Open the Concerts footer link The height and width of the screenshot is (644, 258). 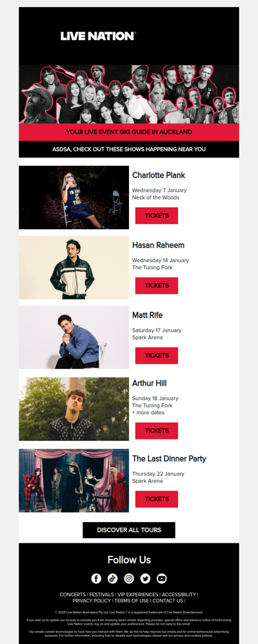point(72,594)
